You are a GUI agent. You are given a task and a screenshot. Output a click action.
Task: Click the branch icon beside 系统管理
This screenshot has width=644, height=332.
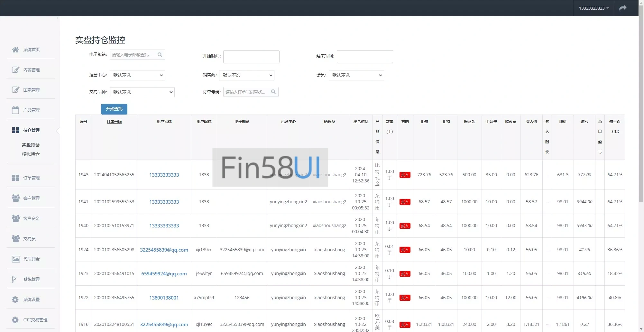pos(14,279)
